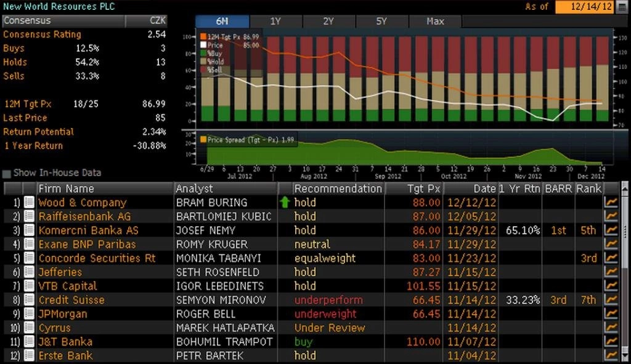631x364 pixels.
Task: Show the chart icon for VTB Capital row
Action: coord(611,286)
